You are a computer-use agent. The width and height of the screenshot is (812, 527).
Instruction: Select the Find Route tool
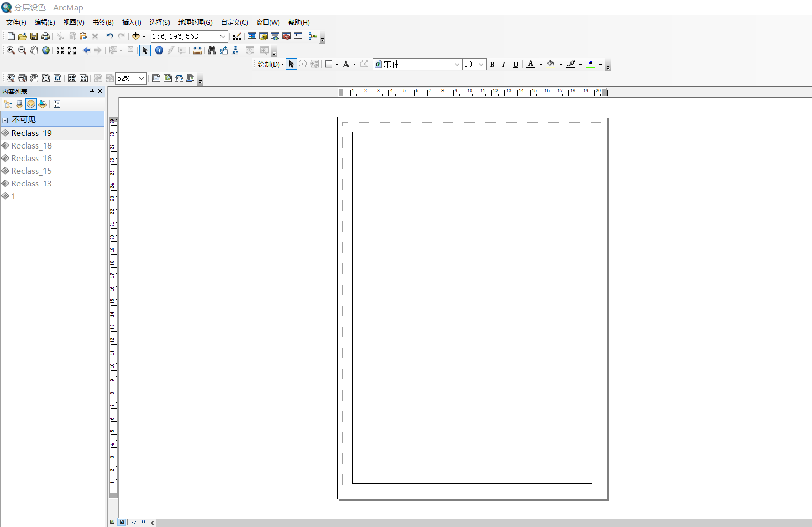[x=224, y=50]
